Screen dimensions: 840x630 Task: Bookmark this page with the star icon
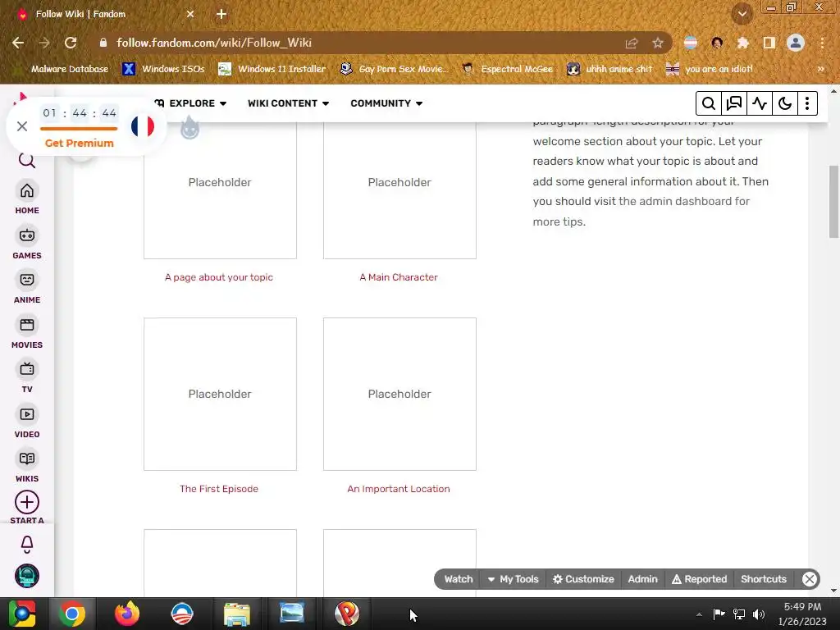(658, 43)
